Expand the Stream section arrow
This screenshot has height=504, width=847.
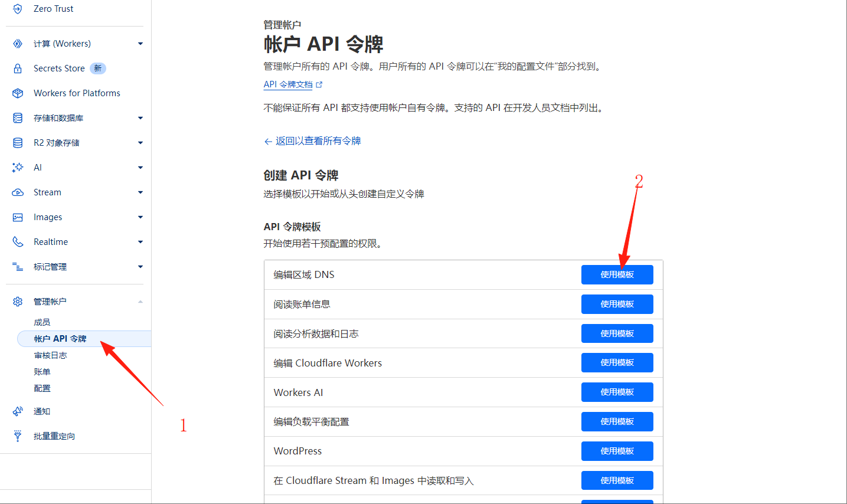click(140, 192)
